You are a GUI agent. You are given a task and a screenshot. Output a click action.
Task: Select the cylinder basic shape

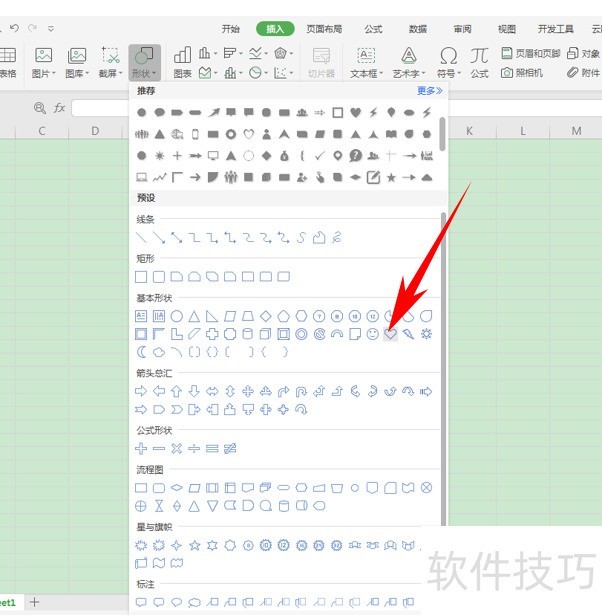pyautogui.click(x=248, y=334)
